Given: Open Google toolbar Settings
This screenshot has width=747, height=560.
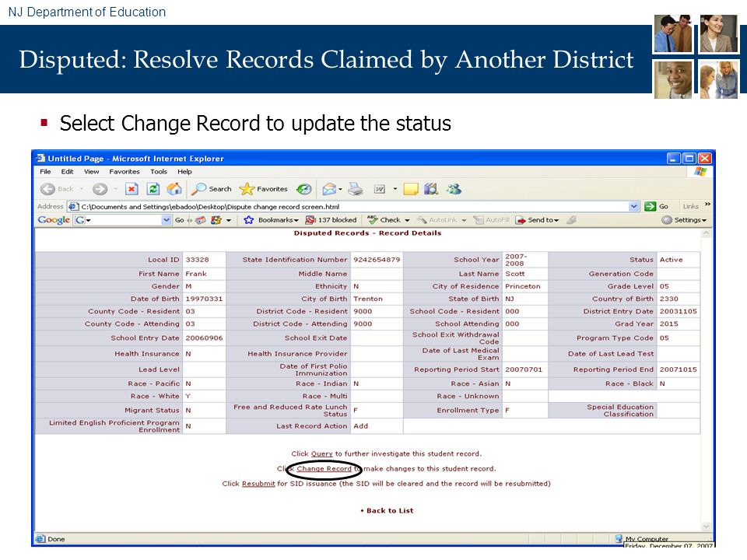Looking at the screenshot, I should (x=684, y=220).
